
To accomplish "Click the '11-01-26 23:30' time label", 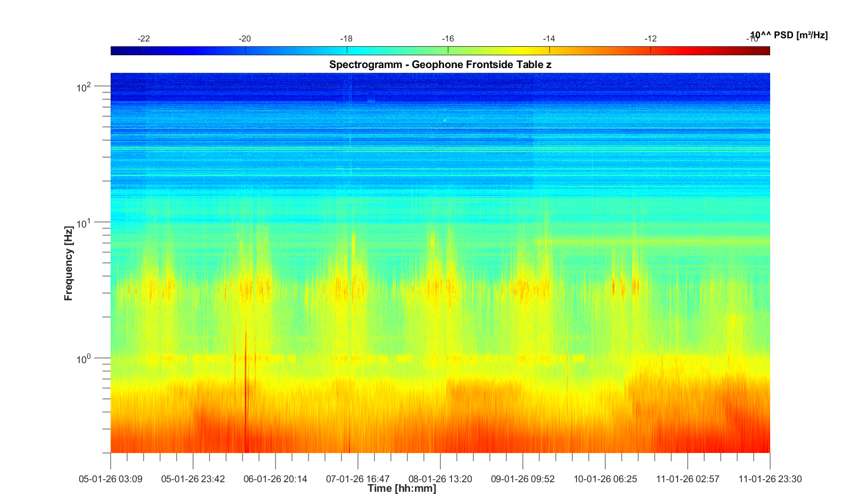I will [770, 479].
